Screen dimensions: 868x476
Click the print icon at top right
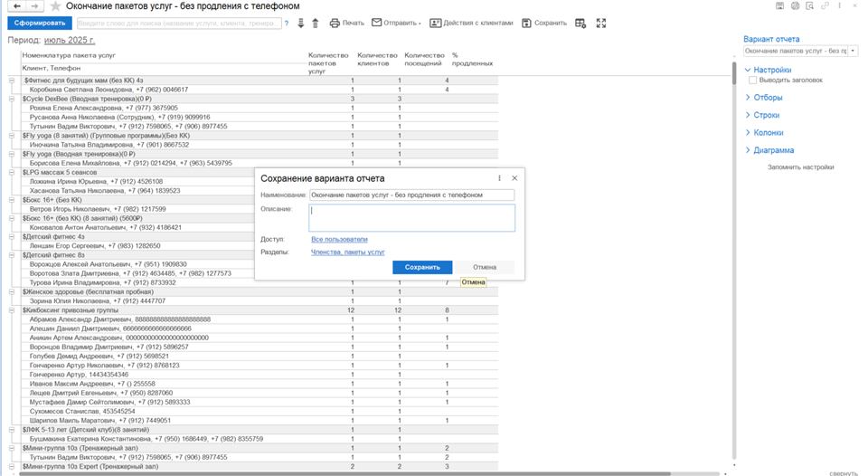point(795,6)
